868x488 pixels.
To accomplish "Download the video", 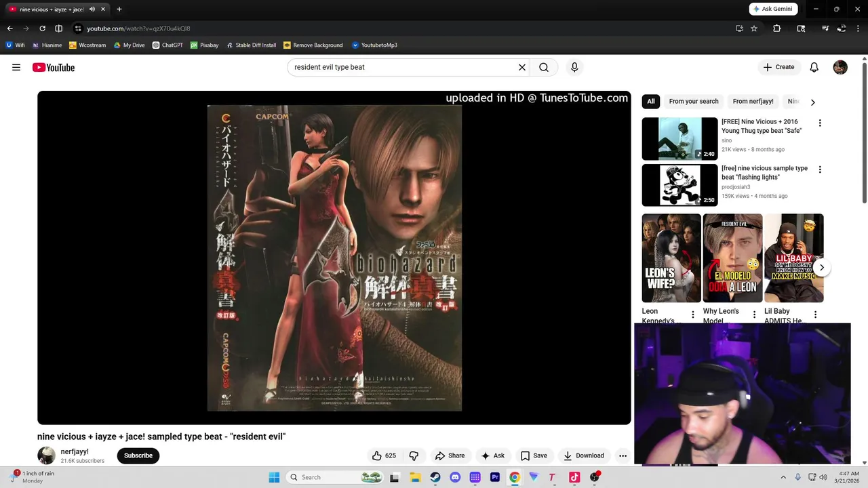I will [584, 455].
